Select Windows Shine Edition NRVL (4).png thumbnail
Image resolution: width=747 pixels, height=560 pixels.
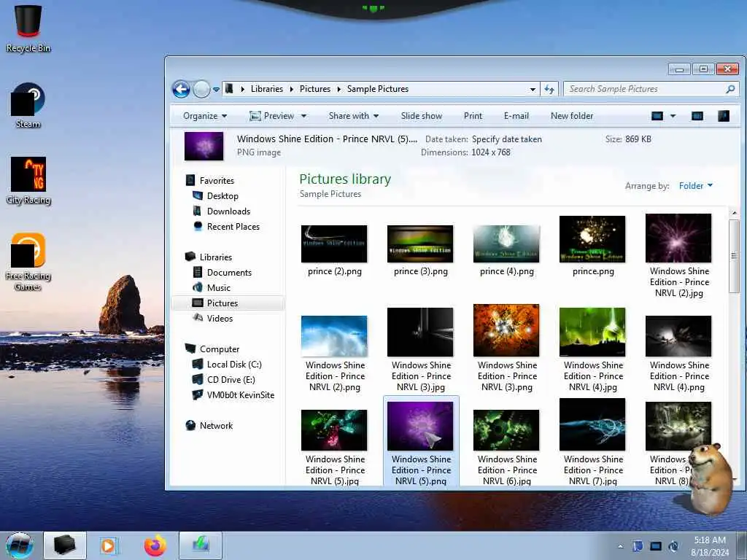click(x=678, y=335)
